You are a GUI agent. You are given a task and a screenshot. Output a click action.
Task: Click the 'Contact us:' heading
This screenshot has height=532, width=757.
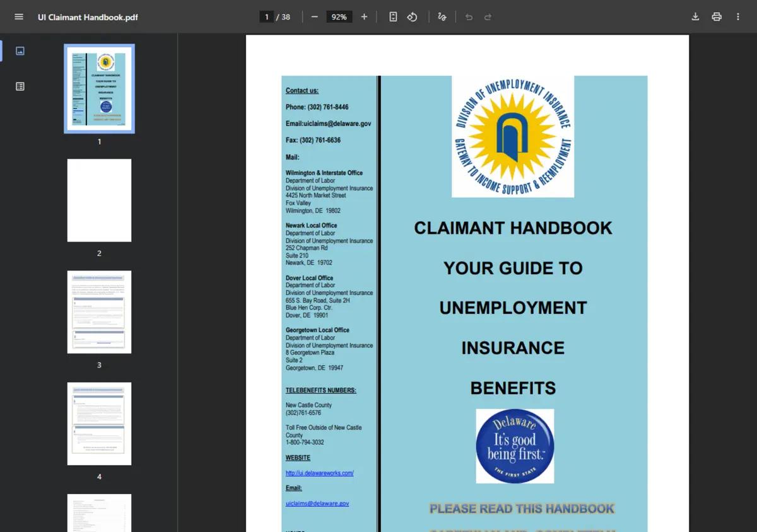point(302,91)
